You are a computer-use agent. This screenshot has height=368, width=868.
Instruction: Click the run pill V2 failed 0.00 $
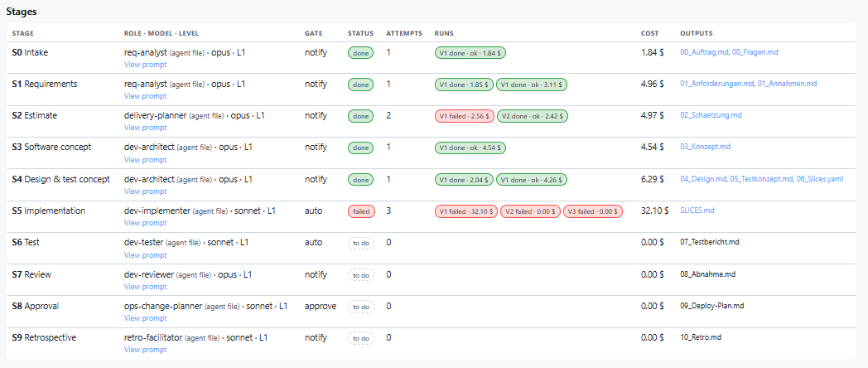coord(530,211)
